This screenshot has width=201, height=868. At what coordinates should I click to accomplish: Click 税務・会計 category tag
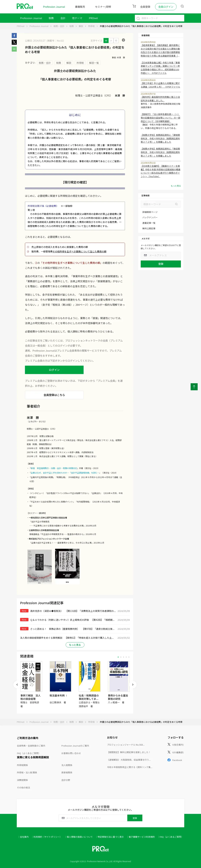click(x=45, y=63)
